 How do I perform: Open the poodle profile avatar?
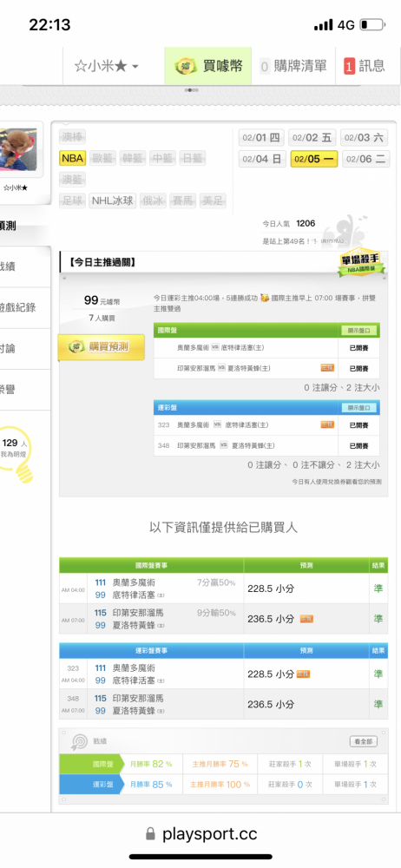pyautogui.click(x=18, y=149)
